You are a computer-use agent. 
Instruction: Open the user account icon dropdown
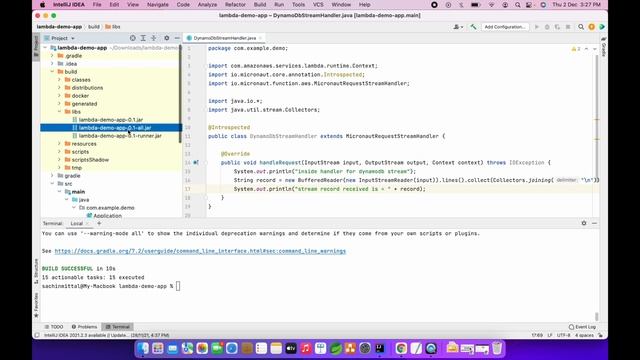(458, 27)
